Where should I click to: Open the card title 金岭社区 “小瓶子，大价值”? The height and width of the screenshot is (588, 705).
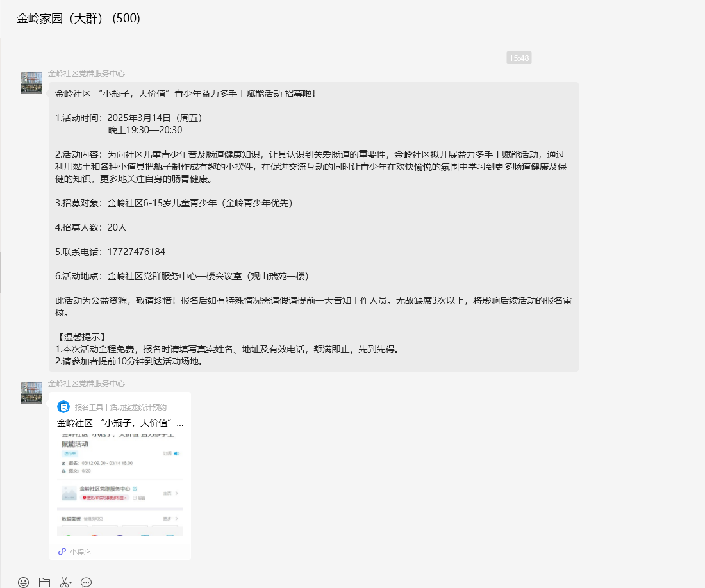(x=120, y=423)
